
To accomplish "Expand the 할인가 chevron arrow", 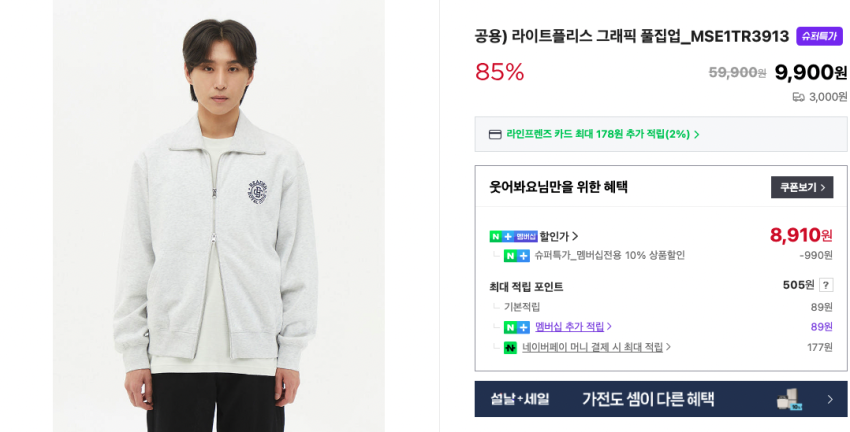I will (x=575, y=236).
